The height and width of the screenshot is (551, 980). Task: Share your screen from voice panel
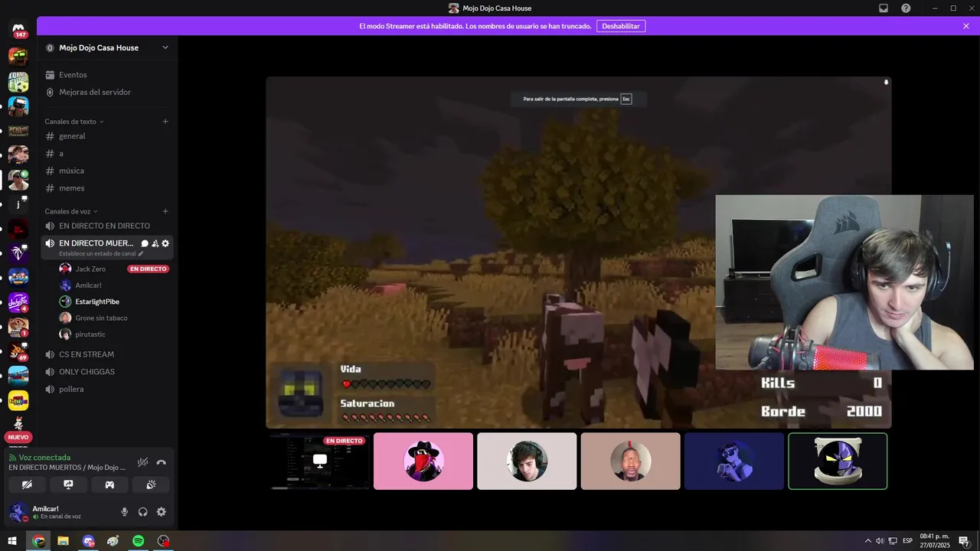coord(68,484)
